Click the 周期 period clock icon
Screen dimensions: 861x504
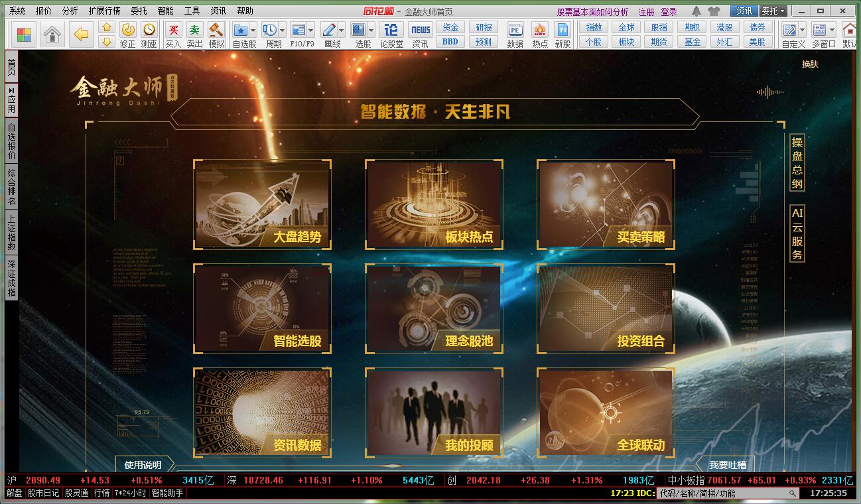coord(270,30)
